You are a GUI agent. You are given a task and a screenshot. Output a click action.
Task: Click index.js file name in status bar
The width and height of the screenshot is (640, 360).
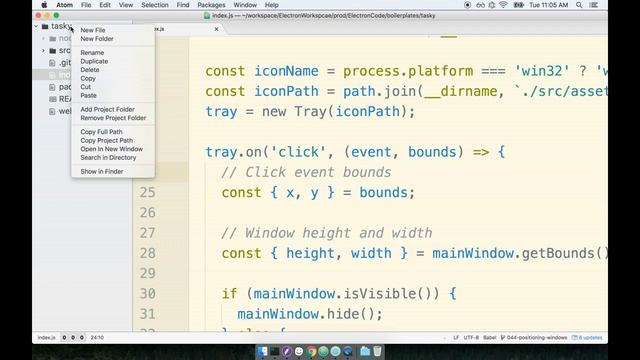46,338
